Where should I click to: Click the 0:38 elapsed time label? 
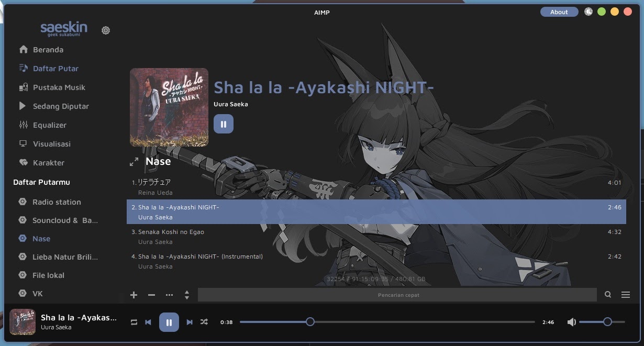[226, 322]
